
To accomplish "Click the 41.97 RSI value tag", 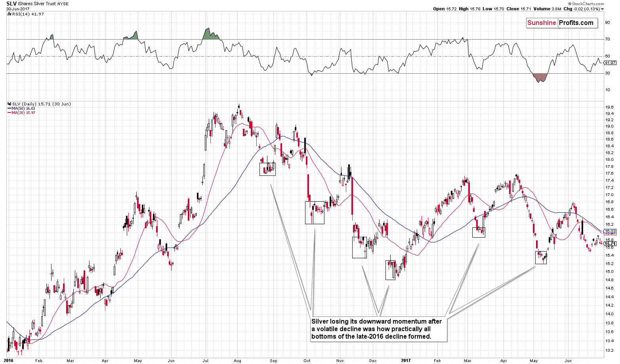I will click(609, 63).
